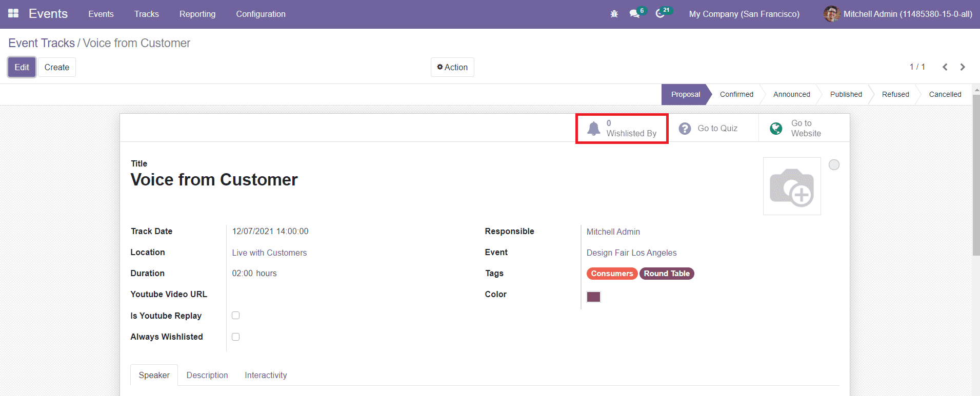Go to previous record arrow
Viewport: 980px width, 396px height.
(x=945, y=67)
